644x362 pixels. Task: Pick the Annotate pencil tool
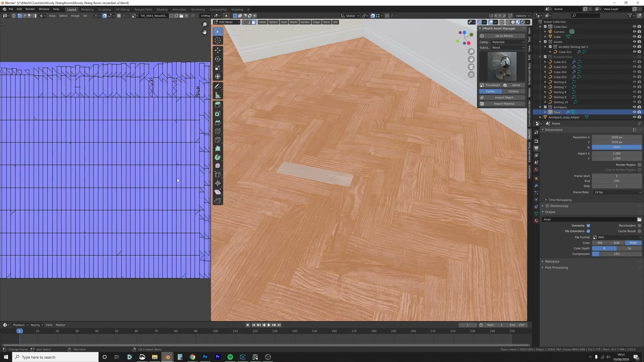(218, 86)
